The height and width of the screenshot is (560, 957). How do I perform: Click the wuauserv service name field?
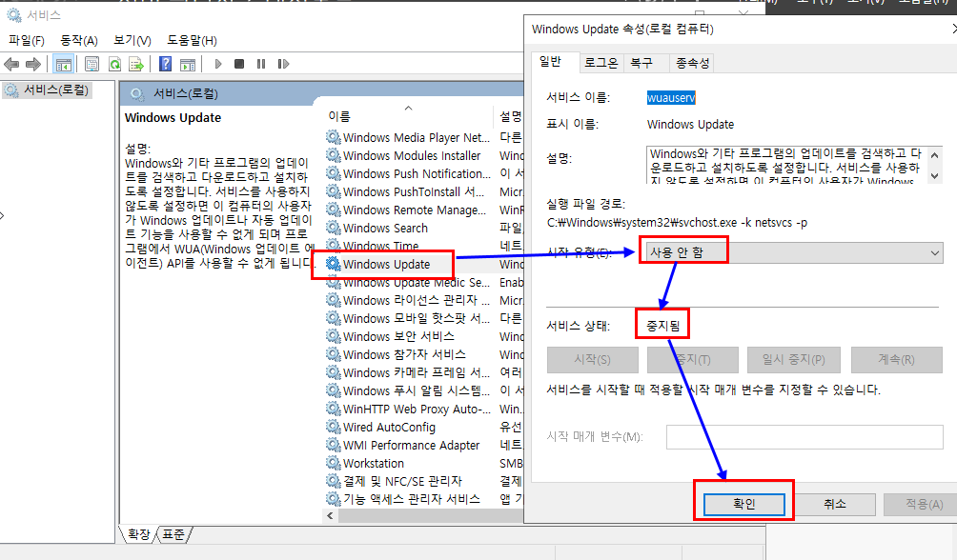[671, 97]
